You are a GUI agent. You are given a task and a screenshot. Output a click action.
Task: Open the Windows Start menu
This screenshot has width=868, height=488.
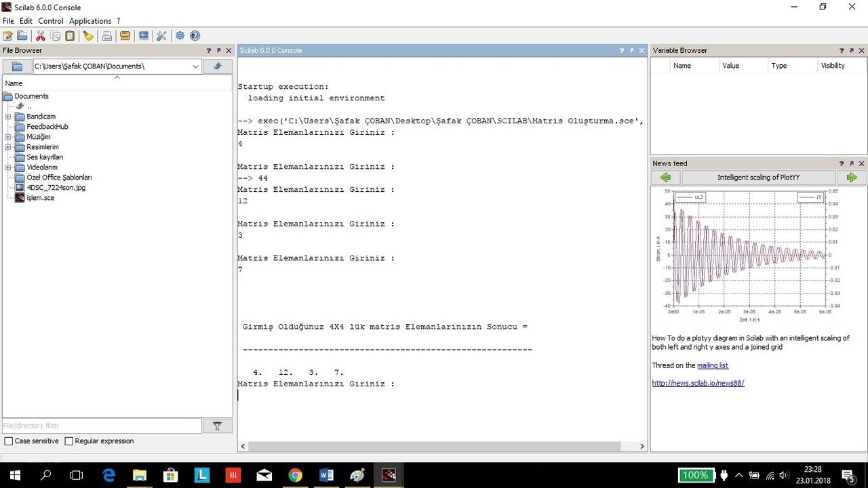(x=14, y=475)
